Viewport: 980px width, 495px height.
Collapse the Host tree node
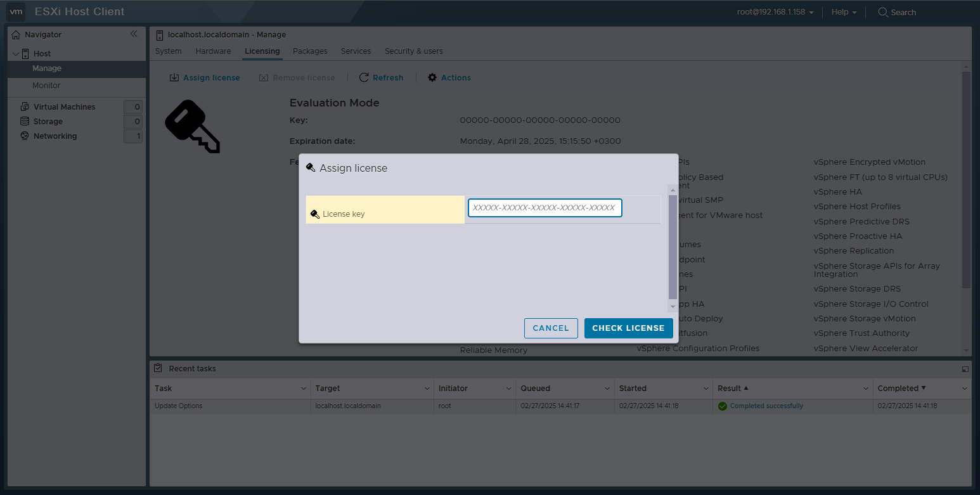tap(16, 54)
